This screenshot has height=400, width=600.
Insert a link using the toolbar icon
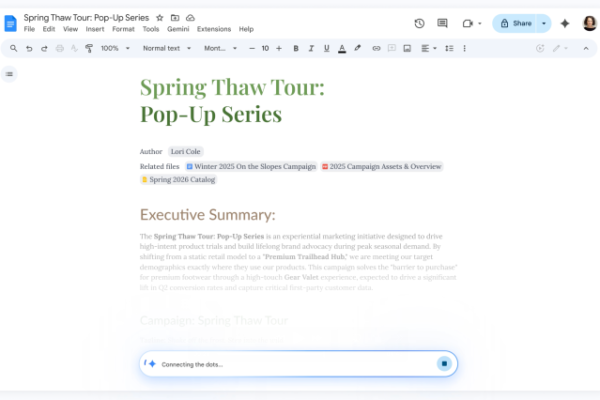pos(376,48)
